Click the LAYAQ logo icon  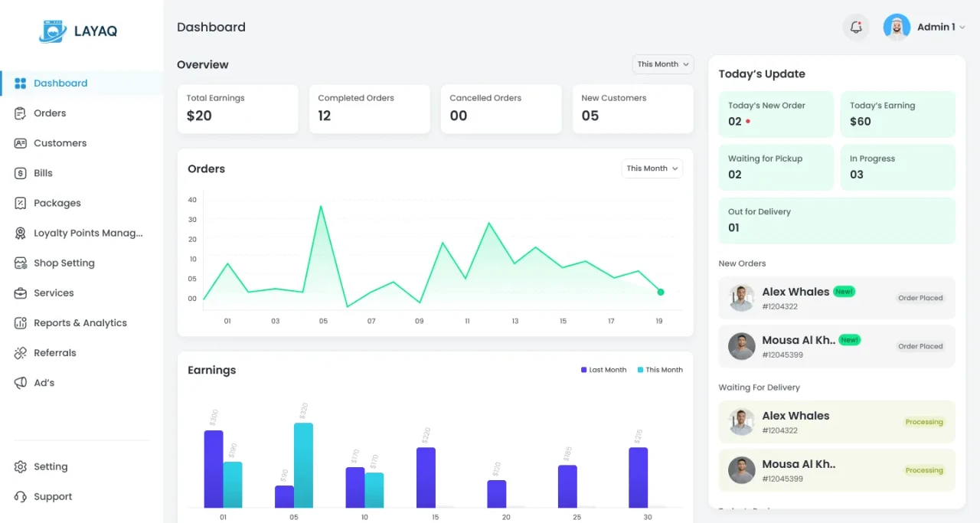click(53, 31)
